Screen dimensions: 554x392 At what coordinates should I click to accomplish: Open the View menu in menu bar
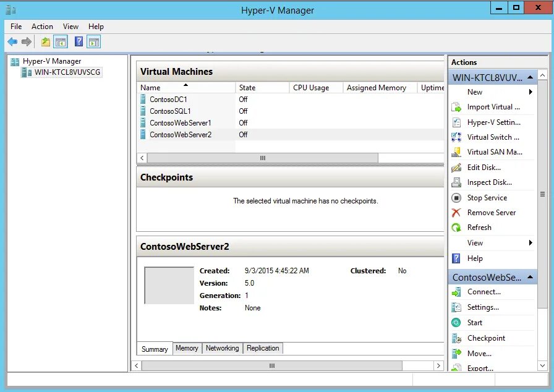(x=70, y=27)
